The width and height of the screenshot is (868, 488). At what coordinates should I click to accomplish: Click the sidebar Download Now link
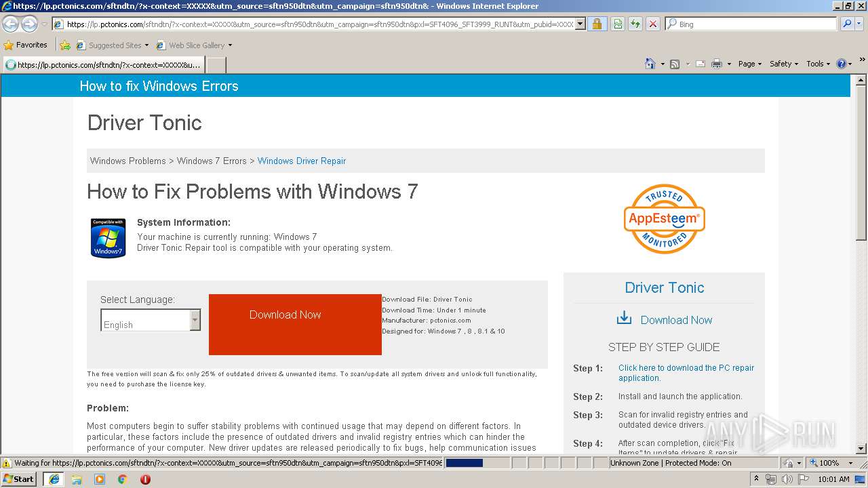pyautogui.click(x=676, y=320)
